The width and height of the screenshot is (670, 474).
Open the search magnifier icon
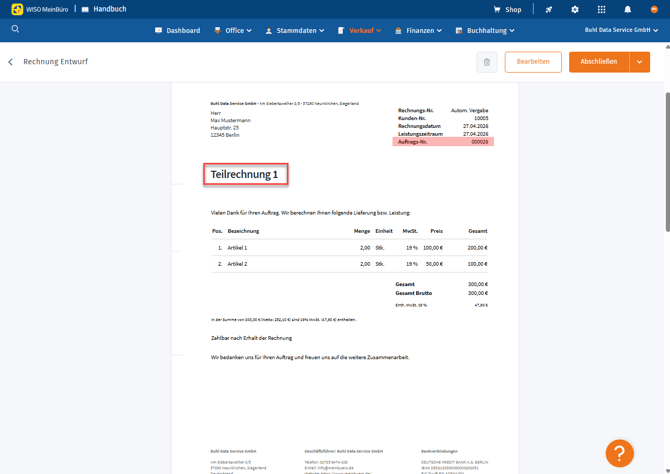[x=15, y=30]
